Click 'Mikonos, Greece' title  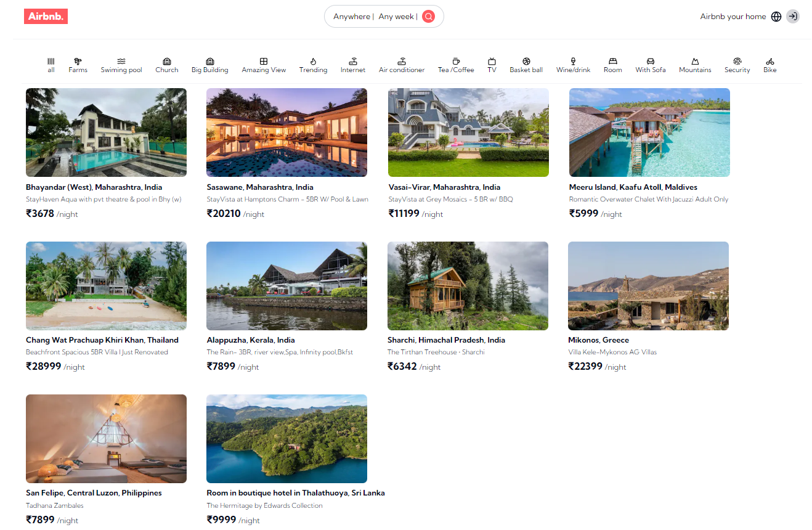tap(598, 340)
